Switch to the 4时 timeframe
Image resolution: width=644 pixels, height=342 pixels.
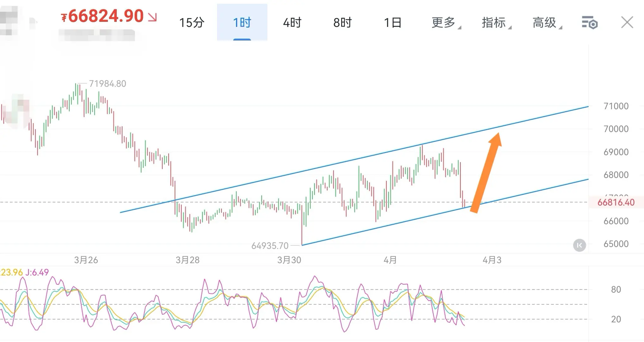(292, 22)
